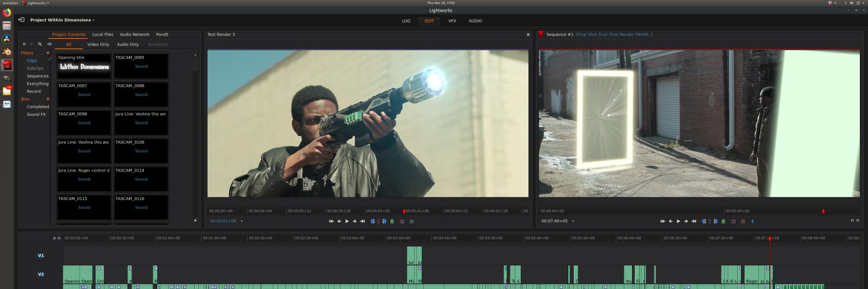The width and height of the screenshot is (868, 289).
Task: Select the TASCAM_0088 sound clip
Action: [141, 94]
